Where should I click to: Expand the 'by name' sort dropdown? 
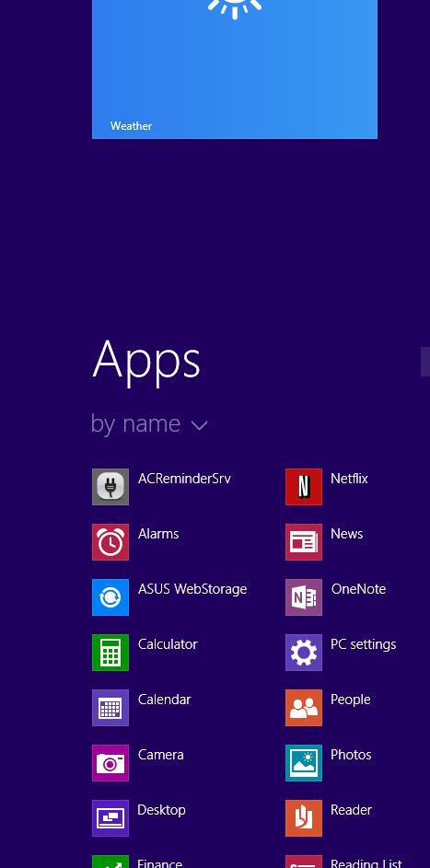(x=149, y=424)
